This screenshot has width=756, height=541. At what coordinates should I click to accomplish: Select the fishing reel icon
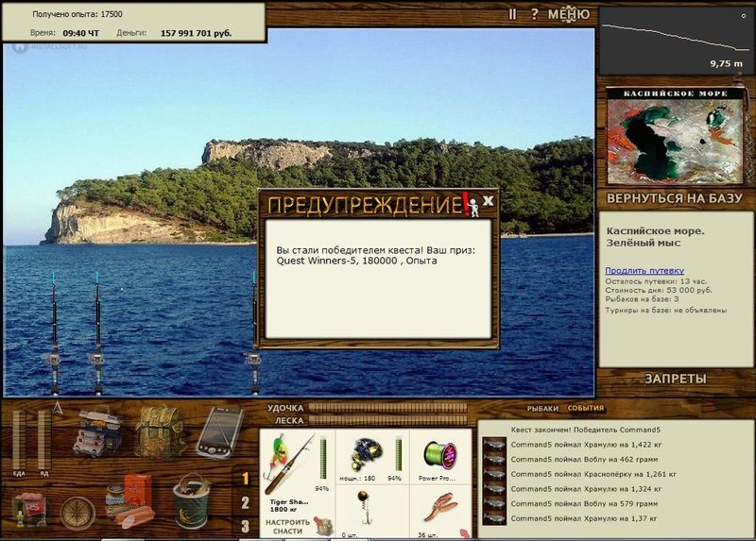pyautogui.click(x=365, y=454)
